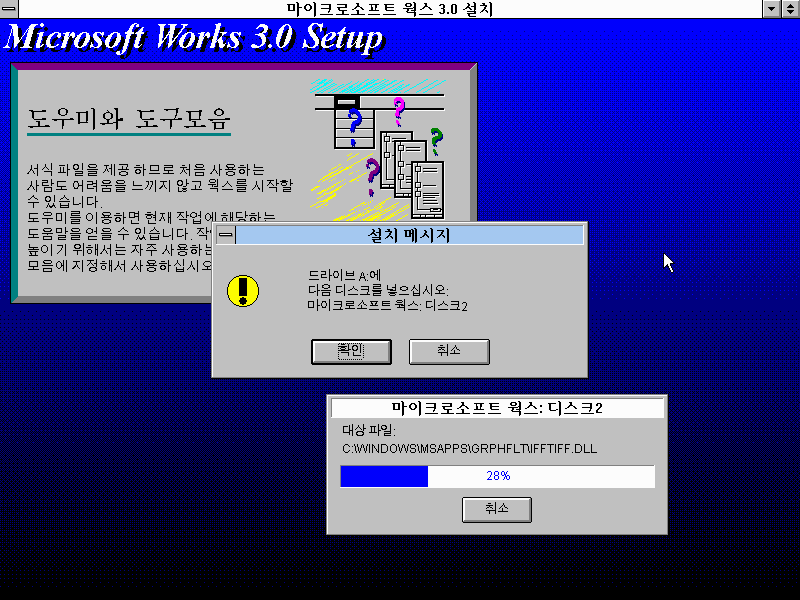Click the yellow exclamation warning icon
The width and height of the screenshot is (800, 600).
pyautogui.click(x=243, y=291)
